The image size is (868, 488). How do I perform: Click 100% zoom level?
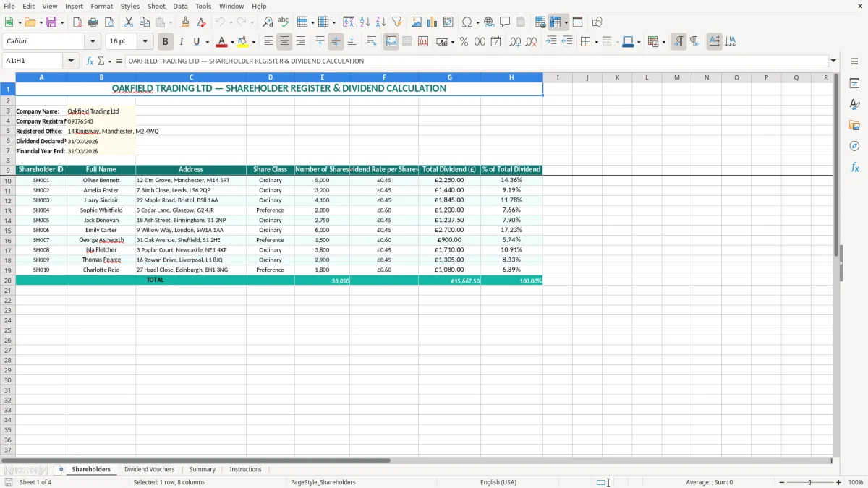(x=856, y=482)
